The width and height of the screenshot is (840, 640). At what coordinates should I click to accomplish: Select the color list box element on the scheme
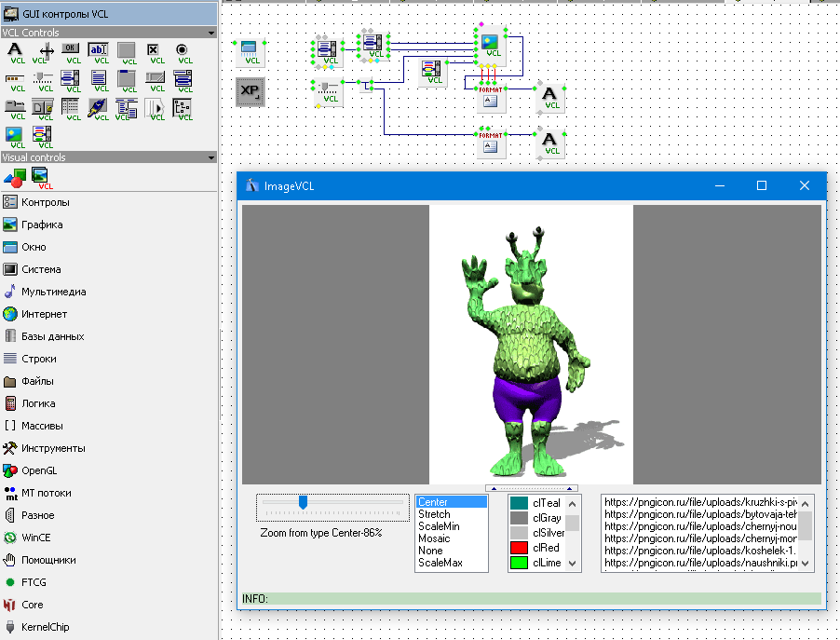coord(432,73)
